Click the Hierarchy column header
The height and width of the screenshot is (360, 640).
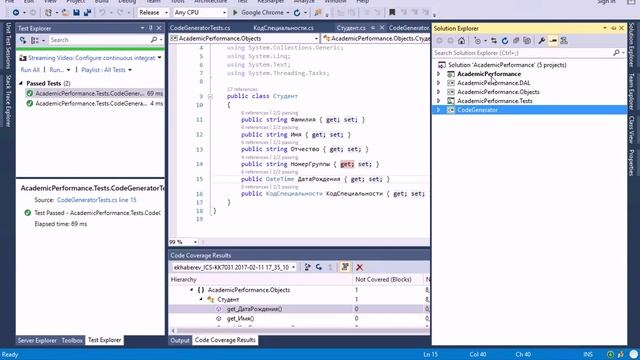(260, 280)
